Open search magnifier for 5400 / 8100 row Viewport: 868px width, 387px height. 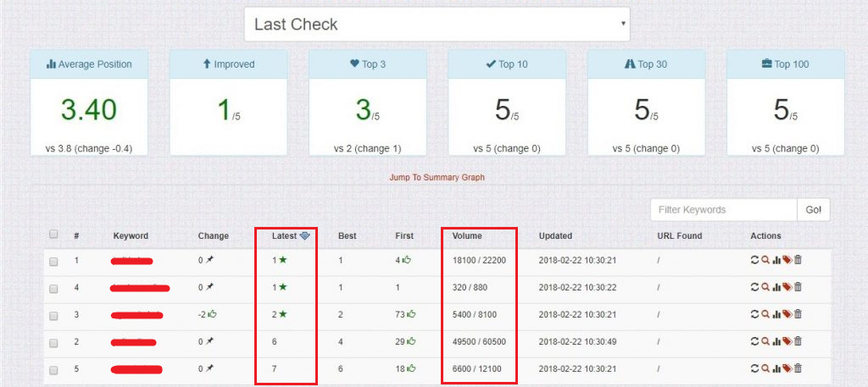[x=765, y=314]
